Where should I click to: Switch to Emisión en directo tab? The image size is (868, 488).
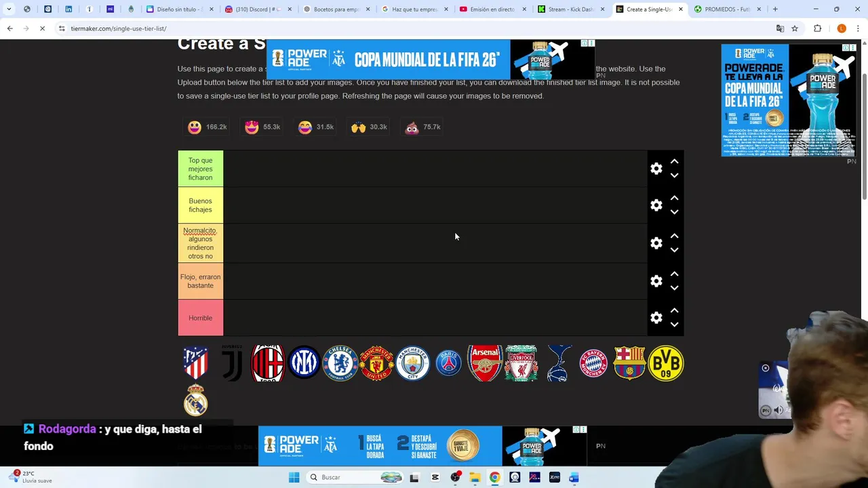(492, 9)
